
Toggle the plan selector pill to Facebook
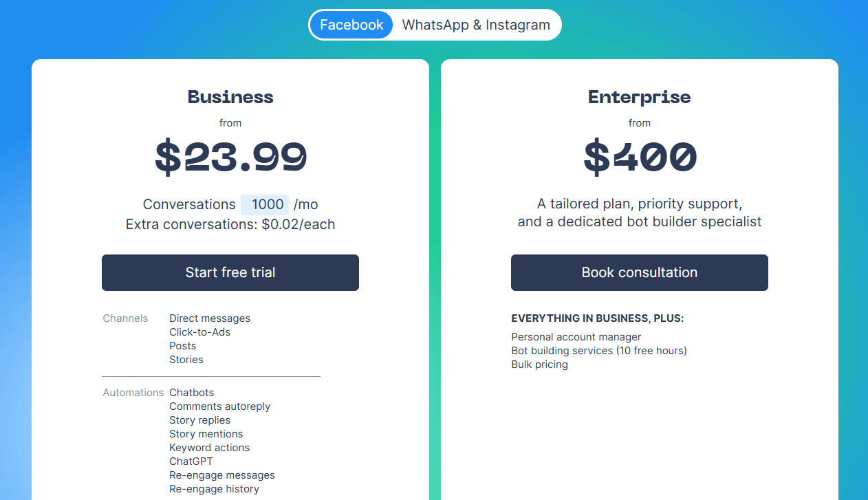[351, 25]
